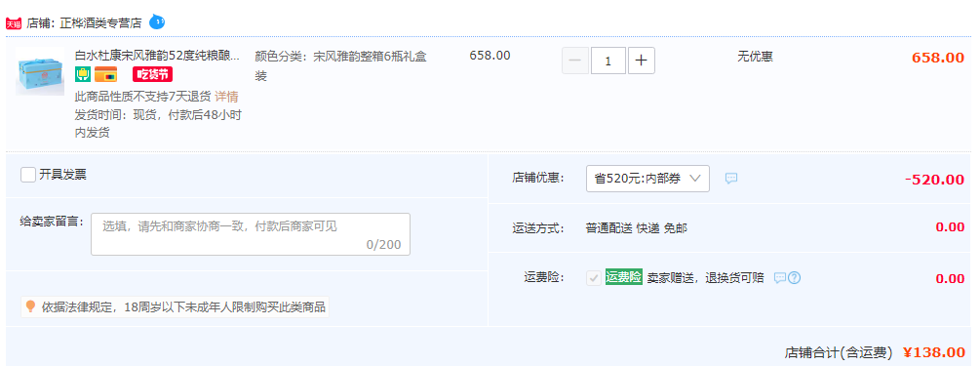Screen dimensions: 980x366
Task: Click the 无优惠 discount text
Action: coord(755,57)
